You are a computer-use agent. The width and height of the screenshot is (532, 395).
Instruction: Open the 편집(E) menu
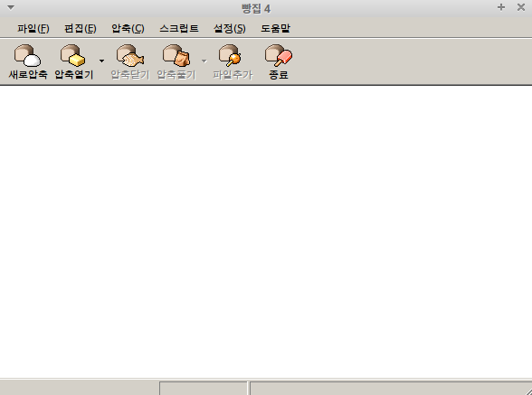81,29
